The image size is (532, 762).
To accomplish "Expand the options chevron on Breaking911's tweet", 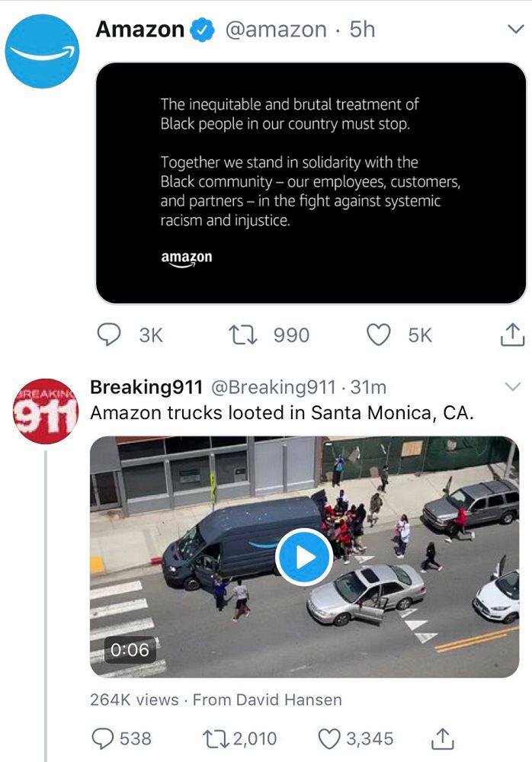I will click(x=513, y=387).
